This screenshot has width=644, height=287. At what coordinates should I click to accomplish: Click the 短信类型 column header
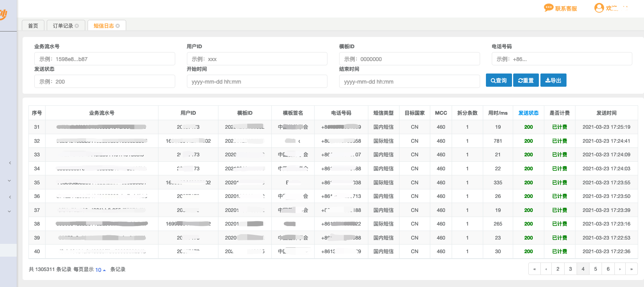(384, 113)
